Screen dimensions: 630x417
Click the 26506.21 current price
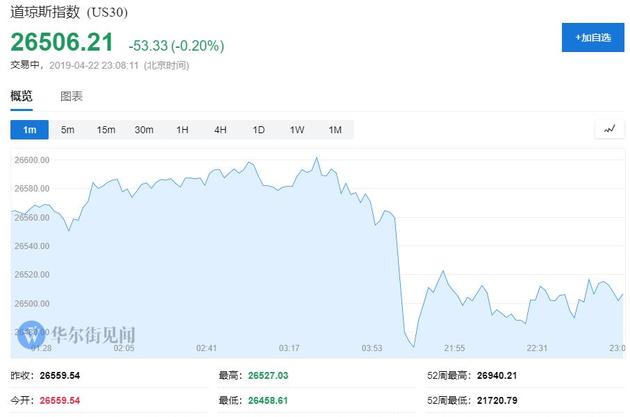(x=60, y=43)
